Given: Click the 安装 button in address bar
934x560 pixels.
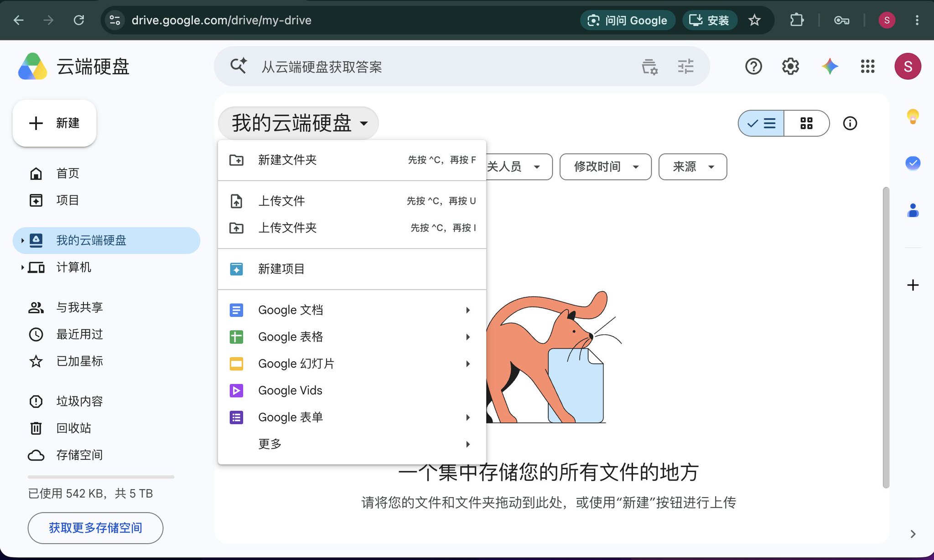Looking at the screenshot, I should coord(710,20).
